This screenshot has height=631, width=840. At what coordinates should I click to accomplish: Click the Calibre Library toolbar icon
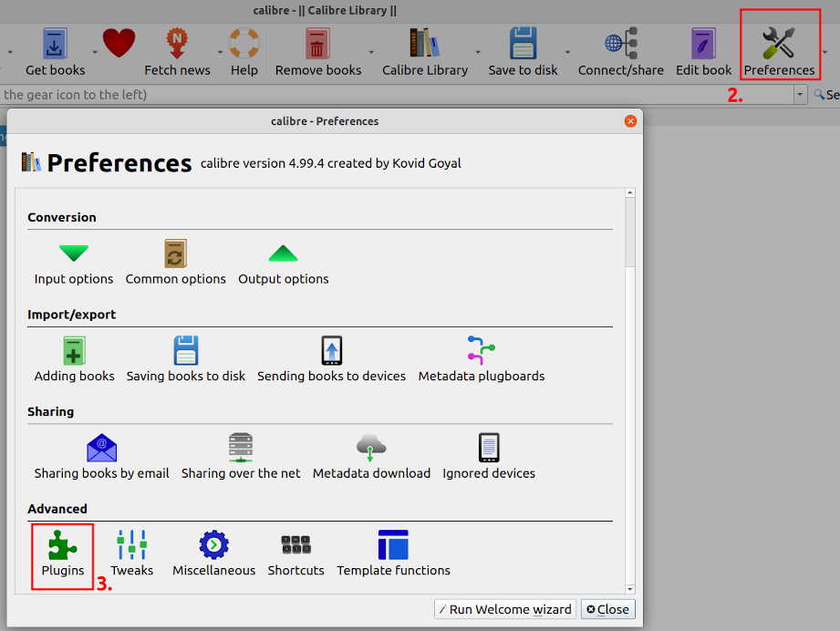[x=425, y=53]
